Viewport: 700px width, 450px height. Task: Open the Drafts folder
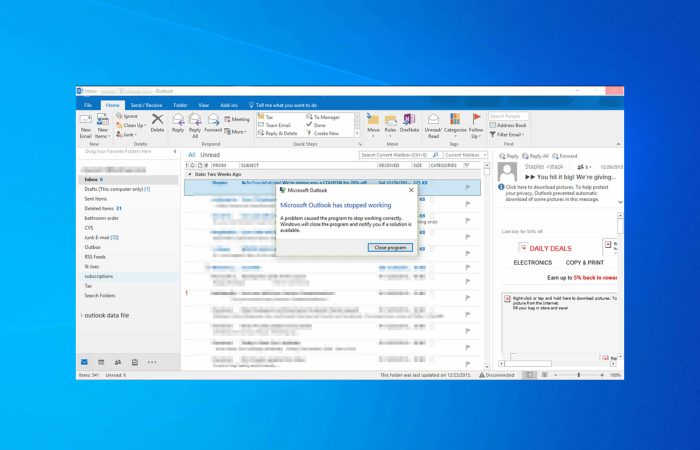point(129,189)
